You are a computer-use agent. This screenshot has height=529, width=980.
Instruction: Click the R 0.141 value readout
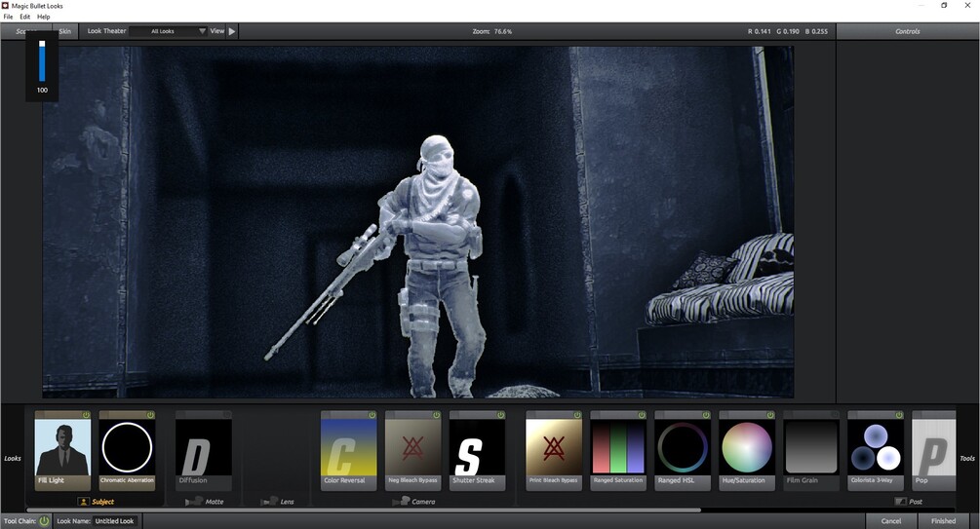click(x=760, y=31)
